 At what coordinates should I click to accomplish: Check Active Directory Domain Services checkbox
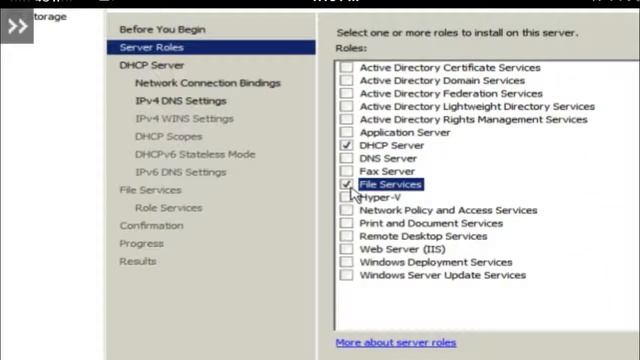(x=346, y=80)
